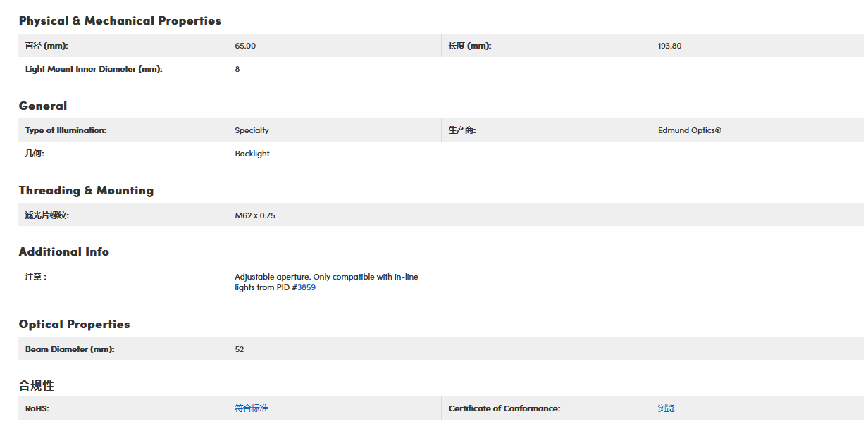This screenshot has width=868, height=438.
Task: Open the Certificate of Conformance 浏览 link
Action: coord(666,408)
